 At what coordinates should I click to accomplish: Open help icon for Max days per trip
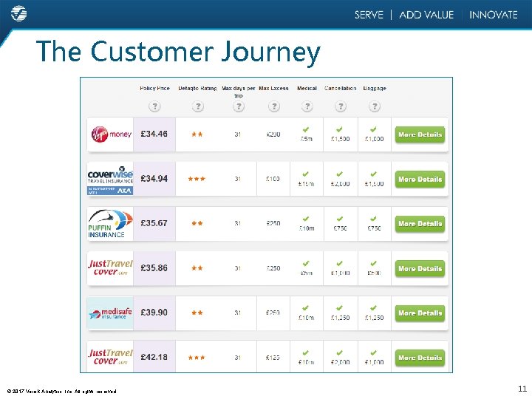point(239,106)
